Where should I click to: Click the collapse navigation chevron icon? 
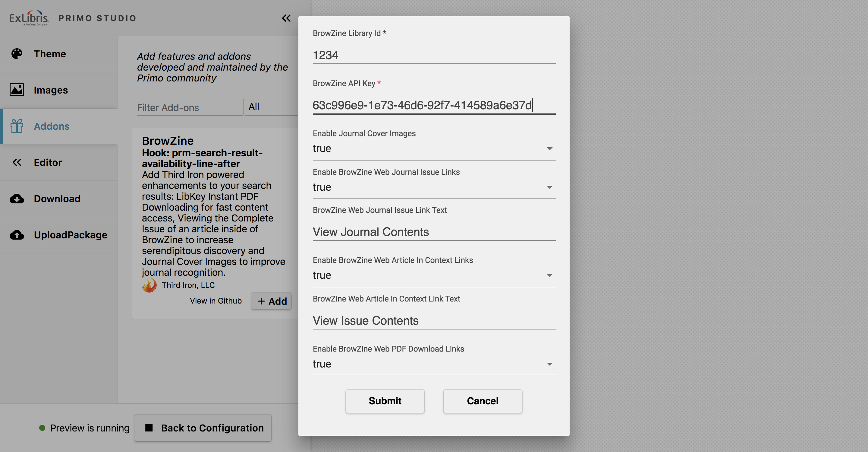point(286,18)
